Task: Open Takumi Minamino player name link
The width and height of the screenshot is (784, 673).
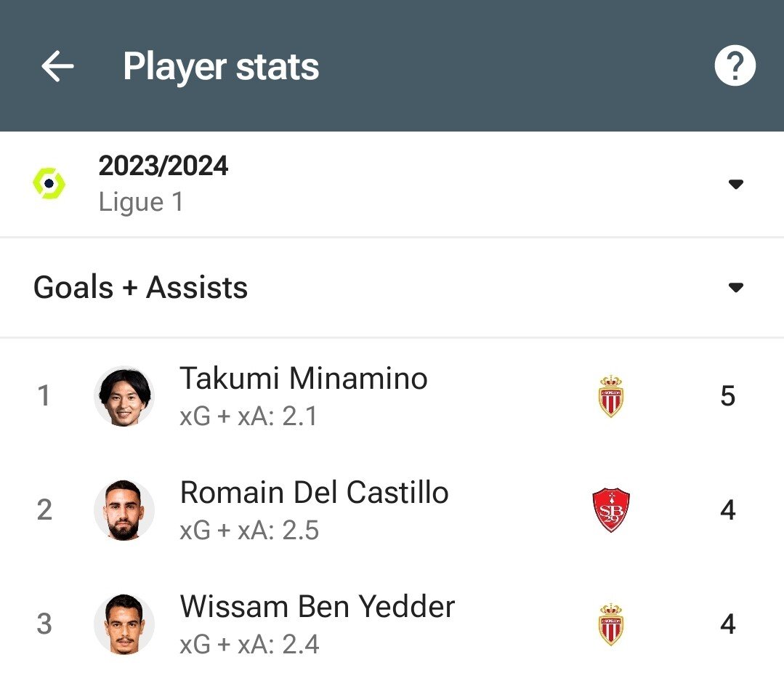Action: coord(304,379)
